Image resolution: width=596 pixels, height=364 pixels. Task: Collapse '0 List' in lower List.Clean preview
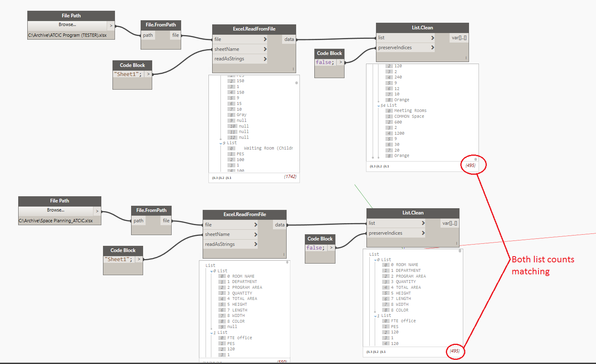pyautogui.click(x=375, y=260)
